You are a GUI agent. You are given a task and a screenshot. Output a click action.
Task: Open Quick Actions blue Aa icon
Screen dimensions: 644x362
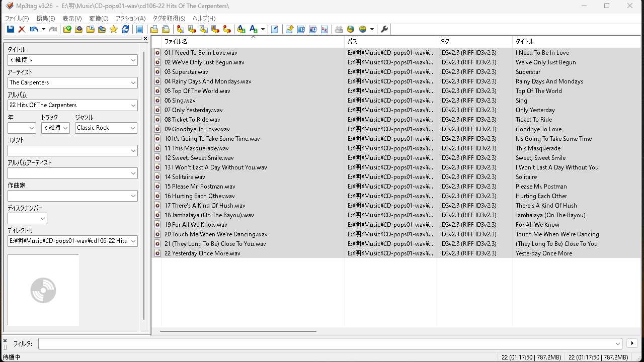coord(254,29)
